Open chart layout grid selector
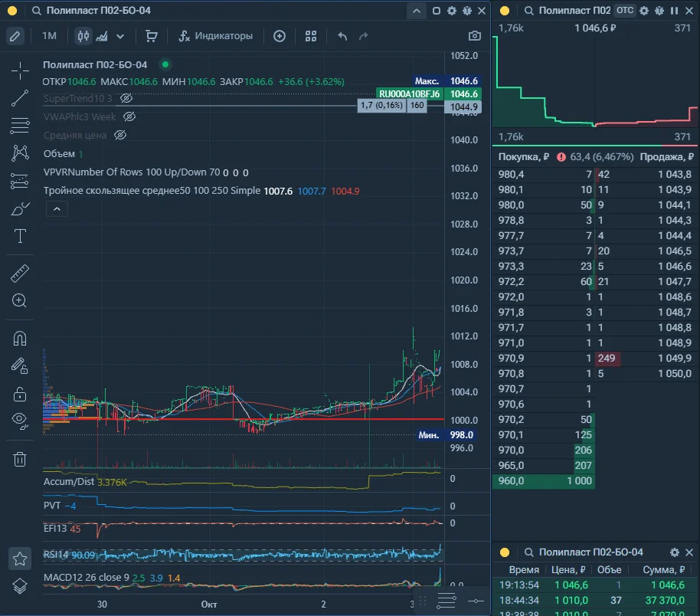This screenshot has height=616, width=700. point(311,36)
